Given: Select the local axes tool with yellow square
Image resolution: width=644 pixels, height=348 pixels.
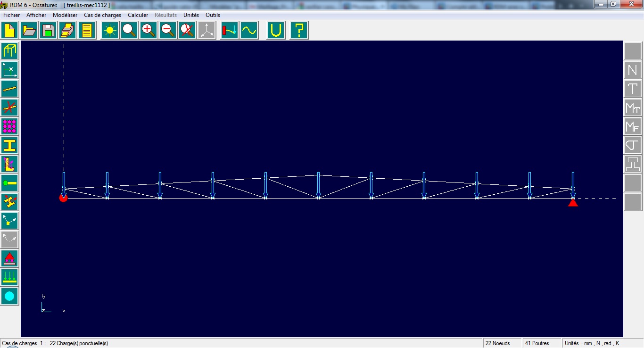Looking at the screenshot, I should (x=10, y=221).
